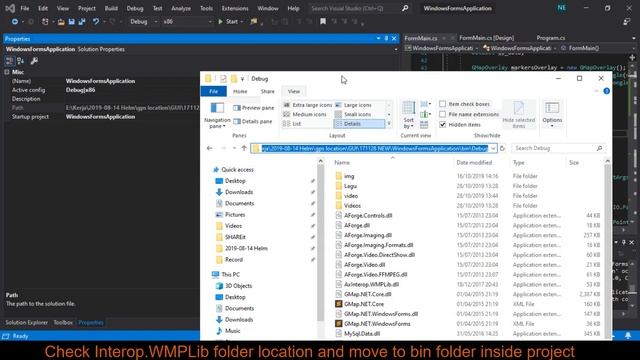
Task: Go up one folder level in Explorer
Action: point(244,148)
